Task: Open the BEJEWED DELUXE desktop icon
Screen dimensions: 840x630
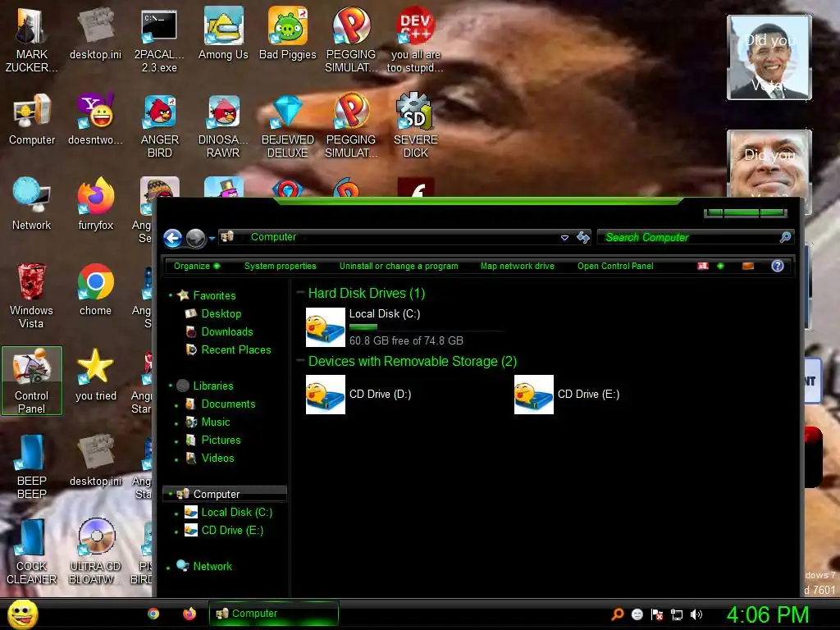Action: coord(288,126)
